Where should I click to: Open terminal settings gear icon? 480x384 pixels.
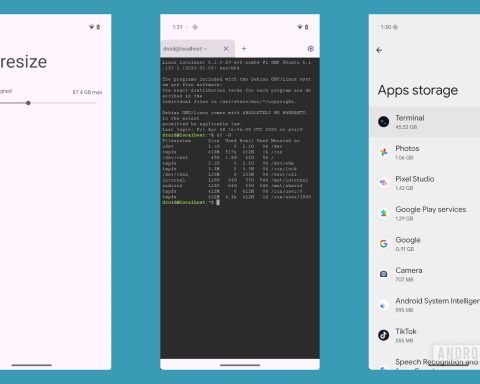click(x=311, y=49)
